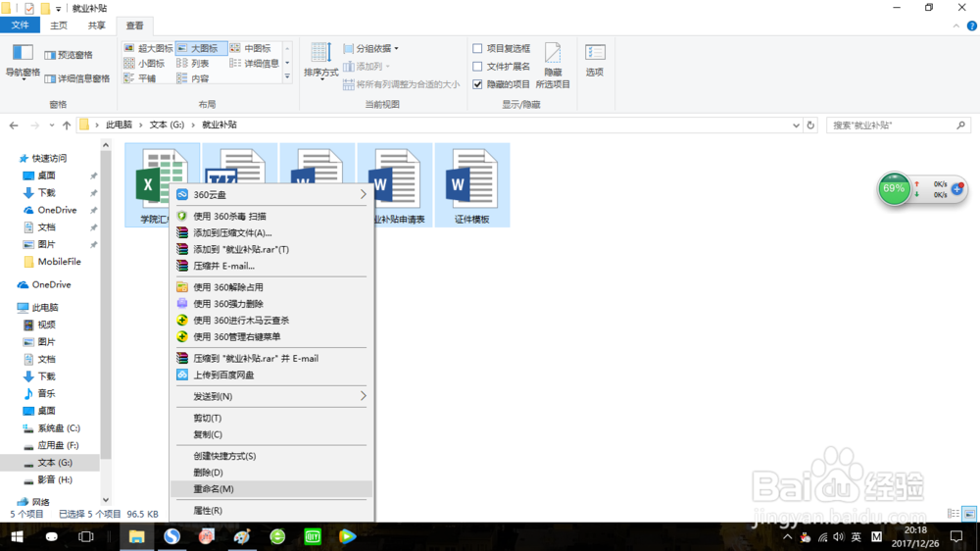
Task: Select 小图标 small icons layout
Action: pyautogui.click(x=144, y=63)
